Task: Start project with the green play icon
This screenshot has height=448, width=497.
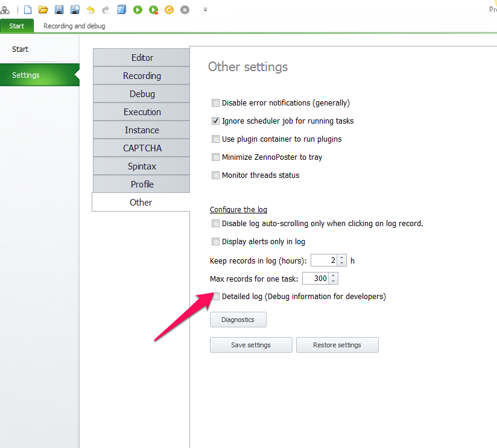Action: click(138, 10)
